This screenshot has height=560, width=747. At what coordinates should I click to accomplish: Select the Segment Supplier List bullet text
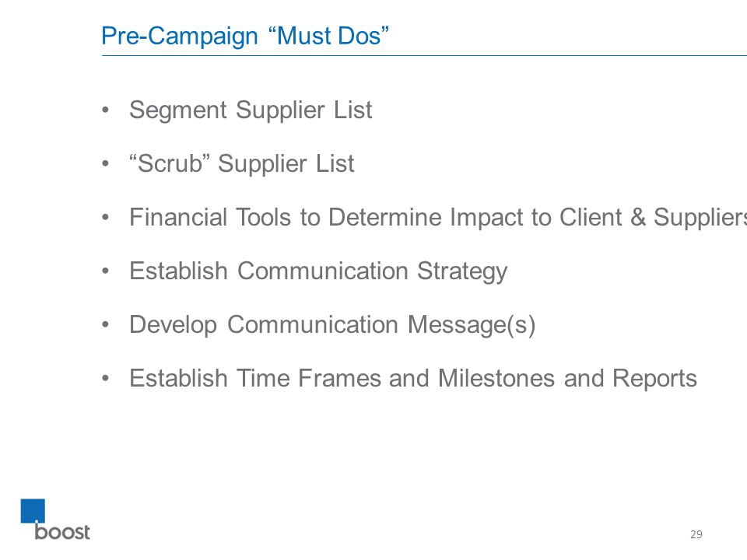coord(251,110)
